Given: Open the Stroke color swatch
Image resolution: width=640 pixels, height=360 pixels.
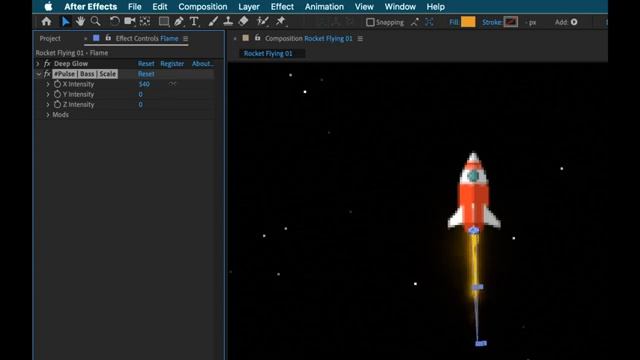Looking at the screenshot, I should point(511,22).
